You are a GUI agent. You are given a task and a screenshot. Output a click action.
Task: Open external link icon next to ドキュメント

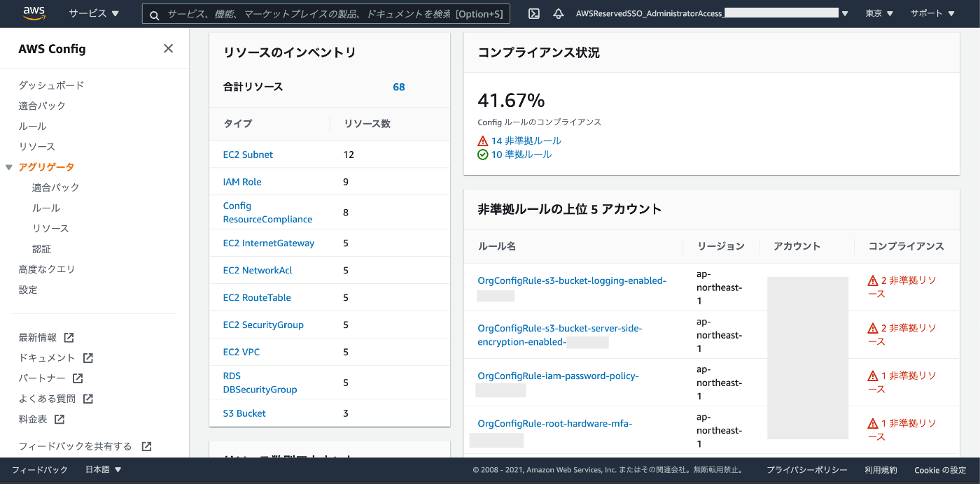pos(87,357)
